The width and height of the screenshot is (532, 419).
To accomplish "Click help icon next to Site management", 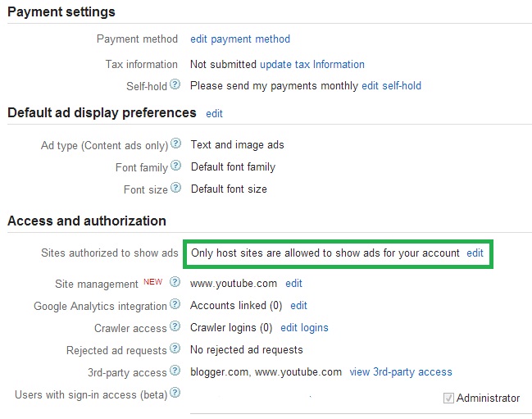I will 175,283.
